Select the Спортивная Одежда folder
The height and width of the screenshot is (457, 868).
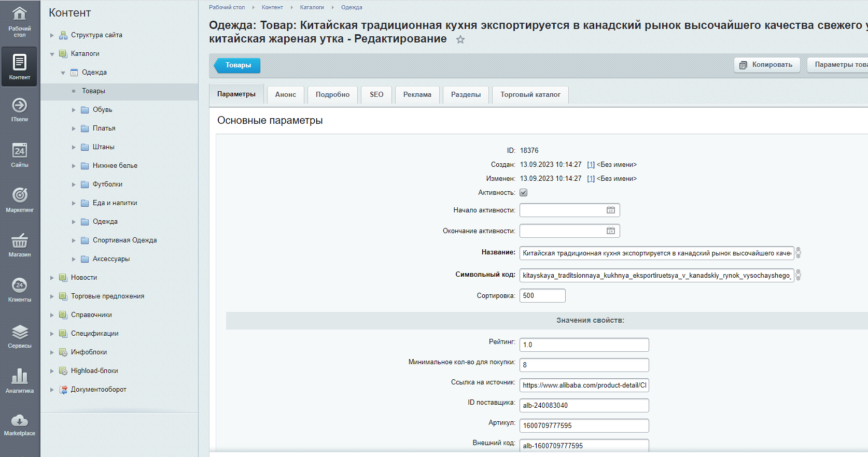coord(124,240)
